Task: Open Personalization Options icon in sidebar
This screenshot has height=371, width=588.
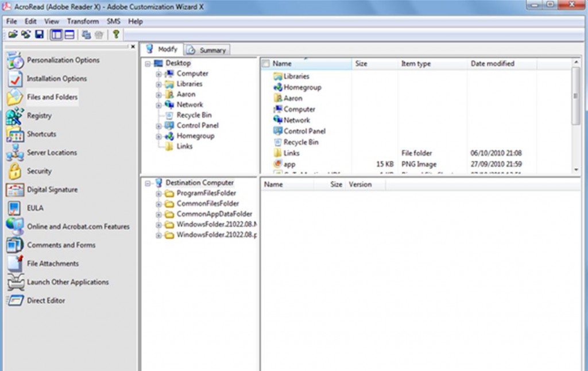Action: [15, 60]
